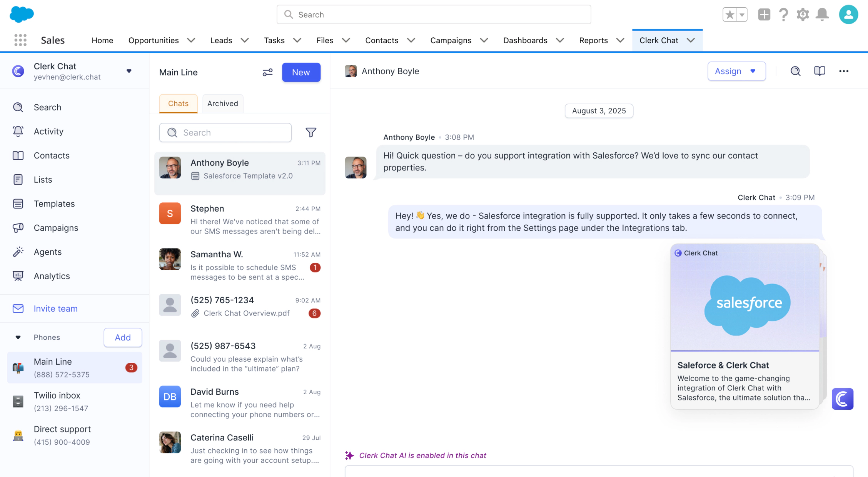Viewport: 868px width, 477px height.
Task: Expand the Dashboards nav chevron
Action: pyautogui.click(x=560, y=40)
